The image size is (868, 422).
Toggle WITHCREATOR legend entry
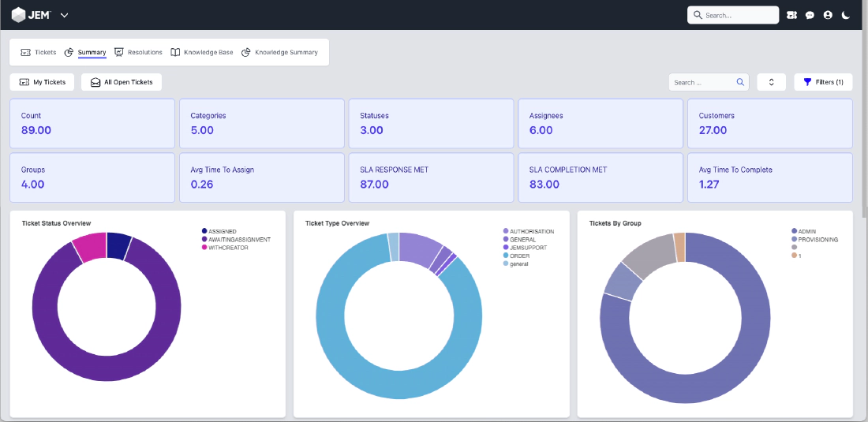pos(226,248)
